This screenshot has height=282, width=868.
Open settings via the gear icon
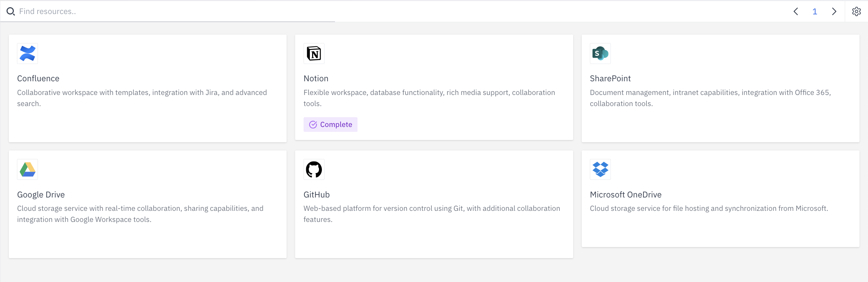pyautogui.click(x=856, y=11)
